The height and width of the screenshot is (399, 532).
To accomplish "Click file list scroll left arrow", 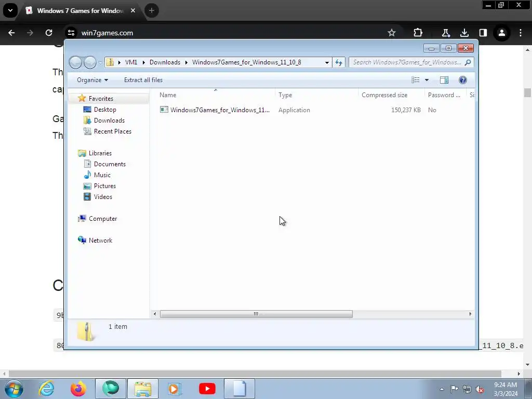I will (155, 314).
